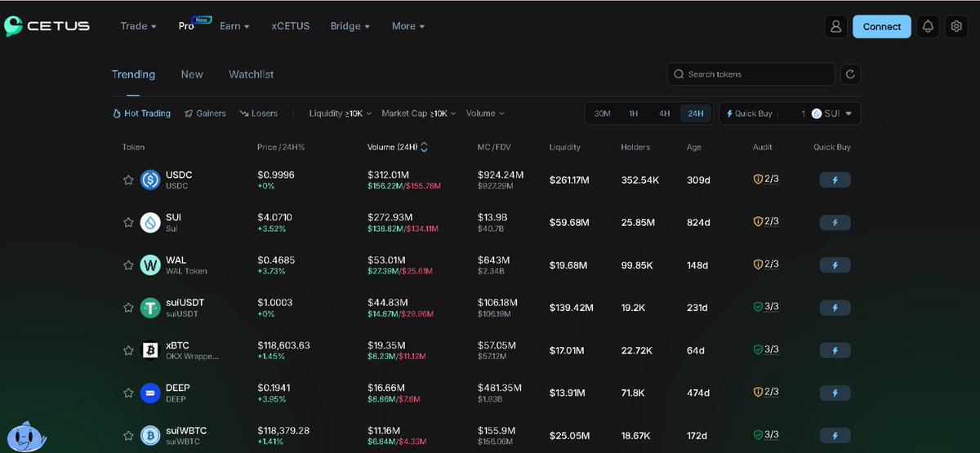Add xBTC to watchlist star
The width and height of the screenshot is (980, 453).
point(128,350)
